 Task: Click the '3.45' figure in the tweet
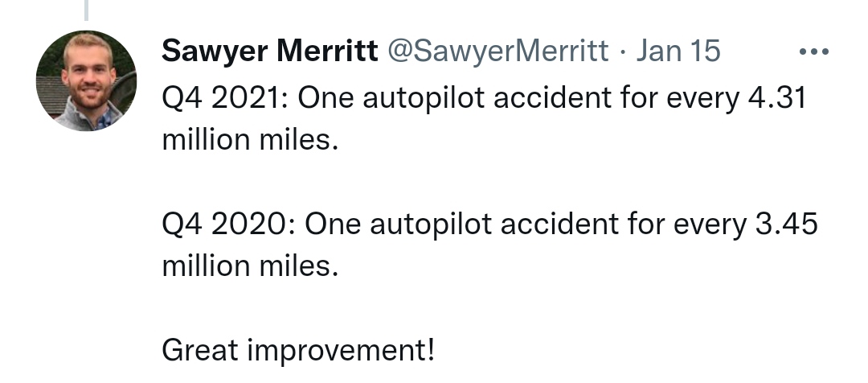point(786,224)
